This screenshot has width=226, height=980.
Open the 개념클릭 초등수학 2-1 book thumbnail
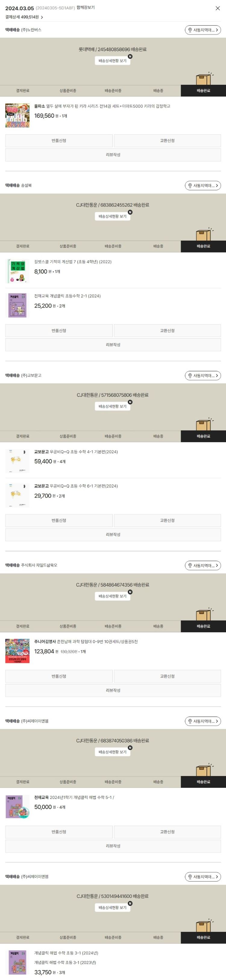17,305
